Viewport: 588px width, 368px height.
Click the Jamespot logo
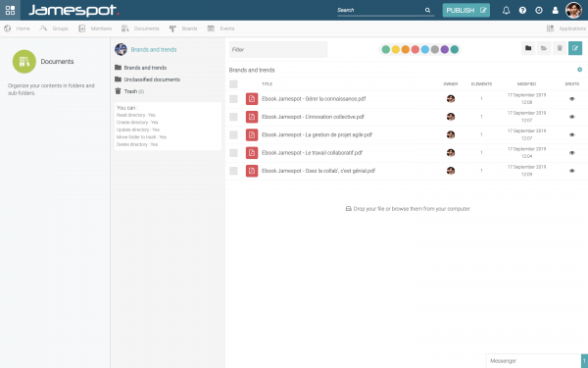click(x=73, y=10)
